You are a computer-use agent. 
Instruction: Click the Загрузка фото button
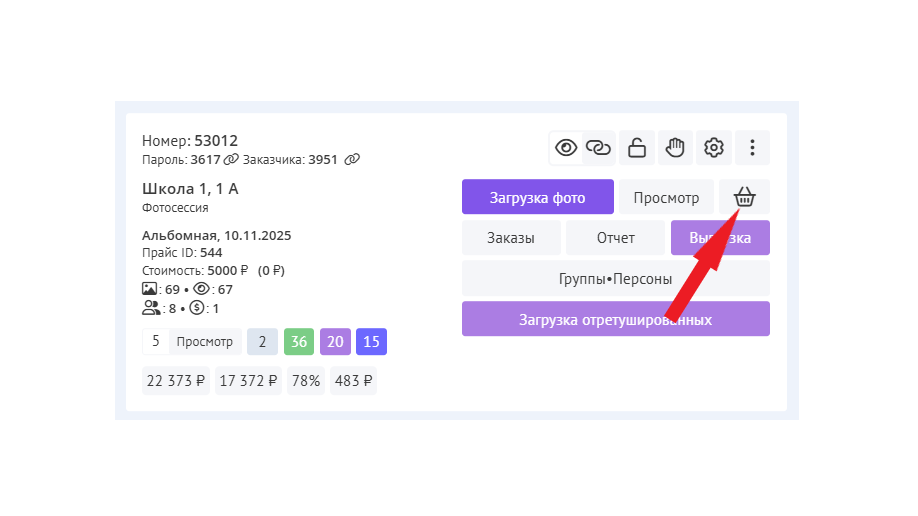pyautogui.click(x=537, y=197)
